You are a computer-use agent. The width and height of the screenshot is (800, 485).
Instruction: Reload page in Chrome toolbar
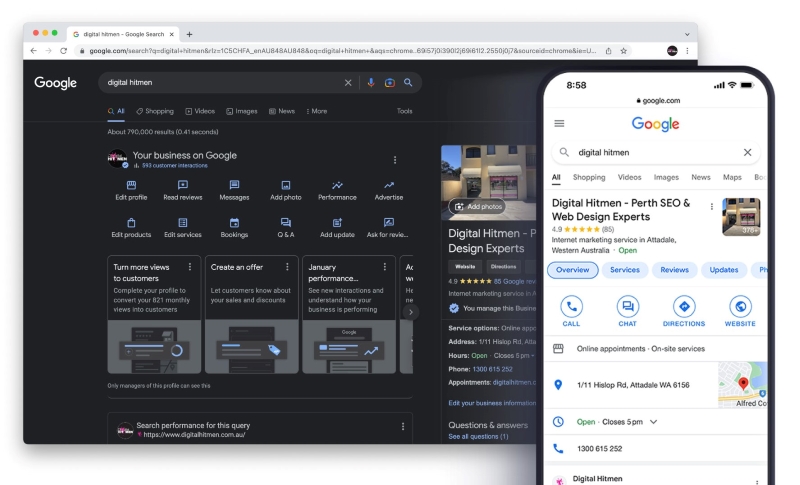click(63, 50)
